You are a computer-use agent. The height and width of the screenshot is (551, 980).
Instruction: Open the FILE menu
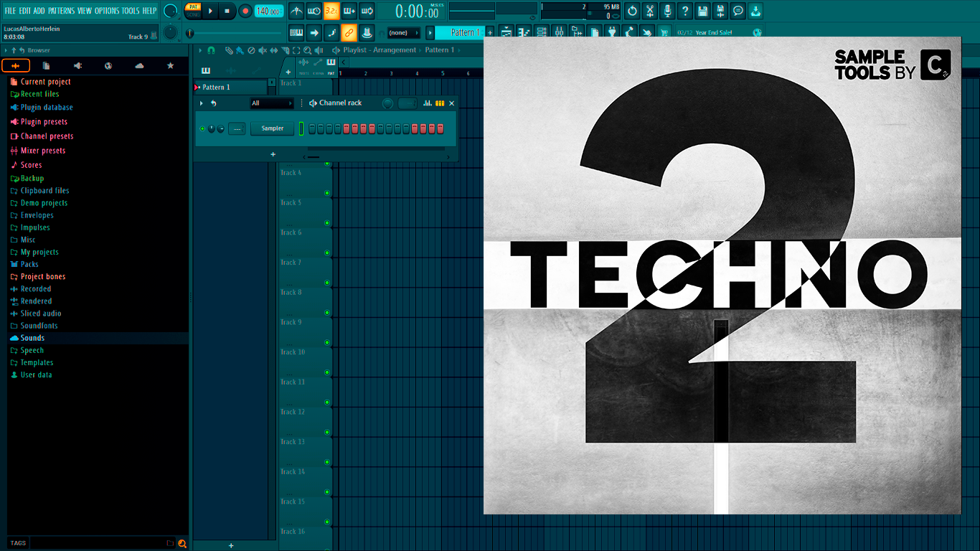10,11
